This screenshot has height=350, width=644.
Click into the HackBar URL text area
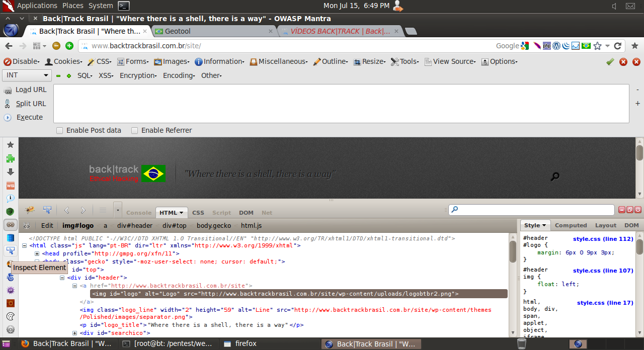pos(341,104)
